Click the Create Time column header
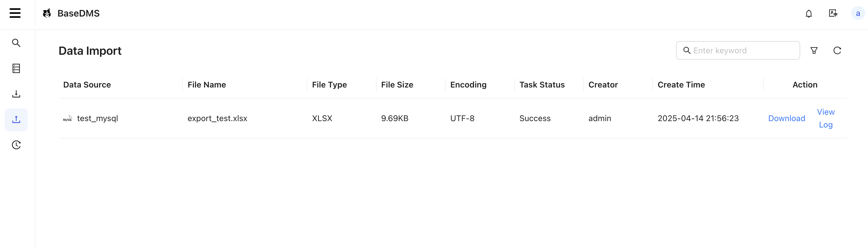This screenshot has width=868, height=248. (681, 85)
